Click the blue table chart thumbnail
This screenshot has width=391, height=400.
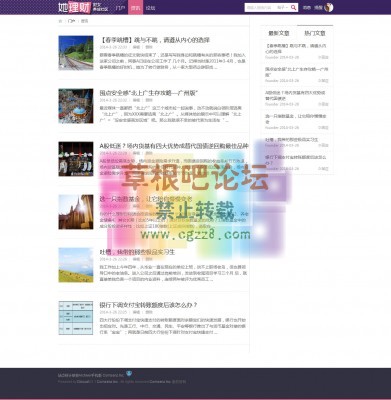coord(76,318)
